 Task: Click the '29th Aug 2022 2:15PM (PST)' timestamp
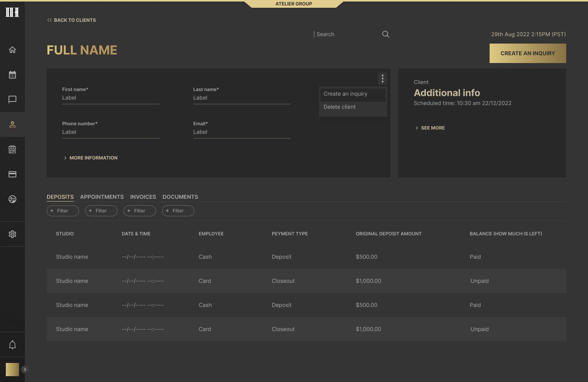click(528, 34)
